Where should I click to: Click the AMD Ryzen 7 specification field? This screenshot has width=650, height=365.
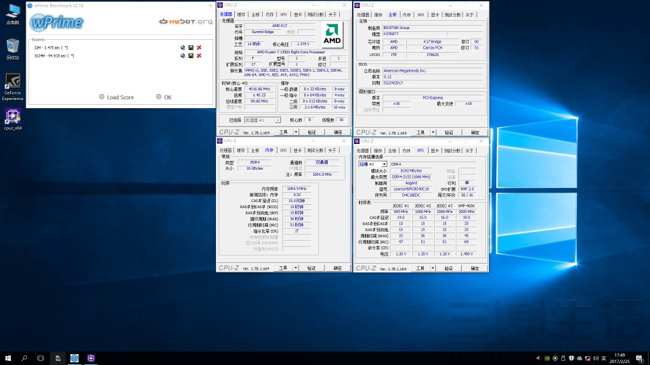click(296, 52)
